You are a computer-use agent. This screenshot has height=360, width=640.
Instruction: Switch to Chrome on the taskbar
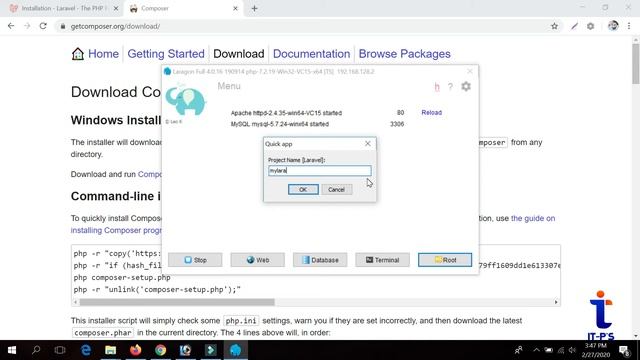[x=160, y=350]
